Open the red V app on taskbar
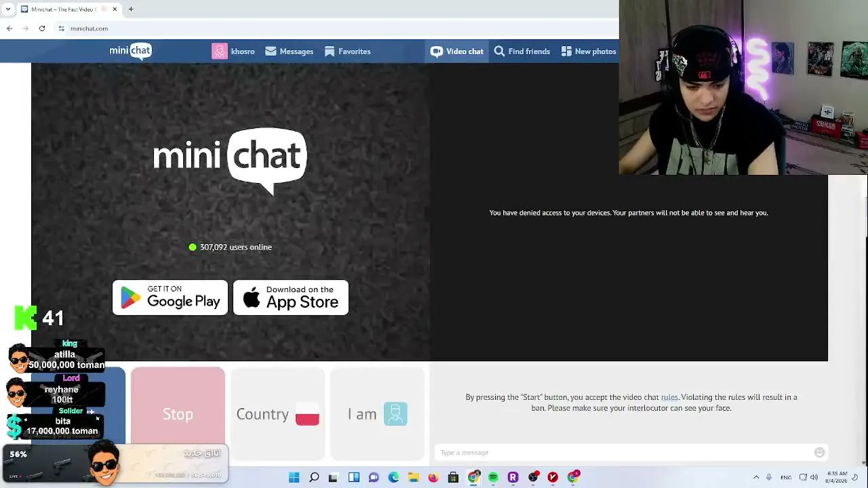This screenshot has height=488, width=868. (x=553, y=477)
